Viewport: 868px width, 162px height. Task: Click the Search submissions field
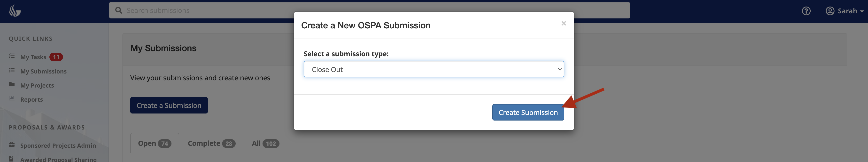click(x=371, y=10)
